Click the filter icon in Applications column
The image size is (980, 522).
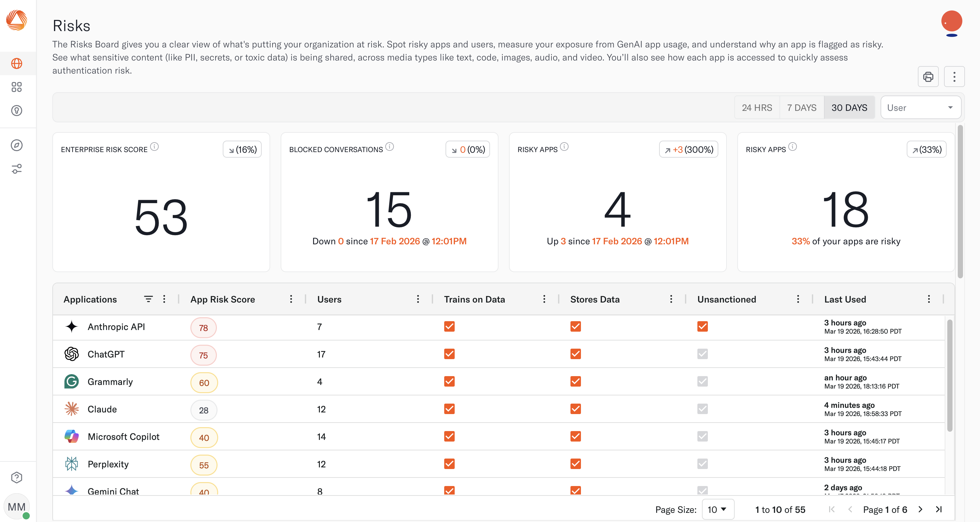[x=149, y=299]
